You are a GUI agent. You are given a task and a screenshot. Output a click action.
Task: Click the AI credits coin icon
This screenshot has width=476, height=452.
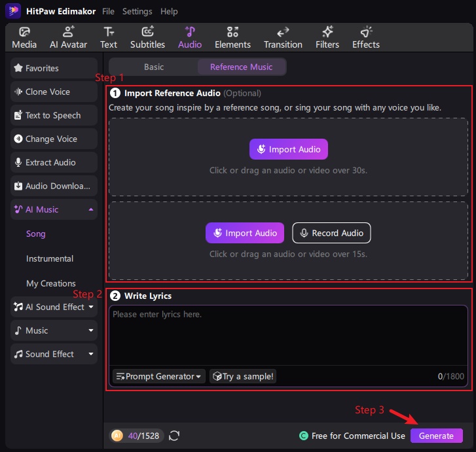117,436
